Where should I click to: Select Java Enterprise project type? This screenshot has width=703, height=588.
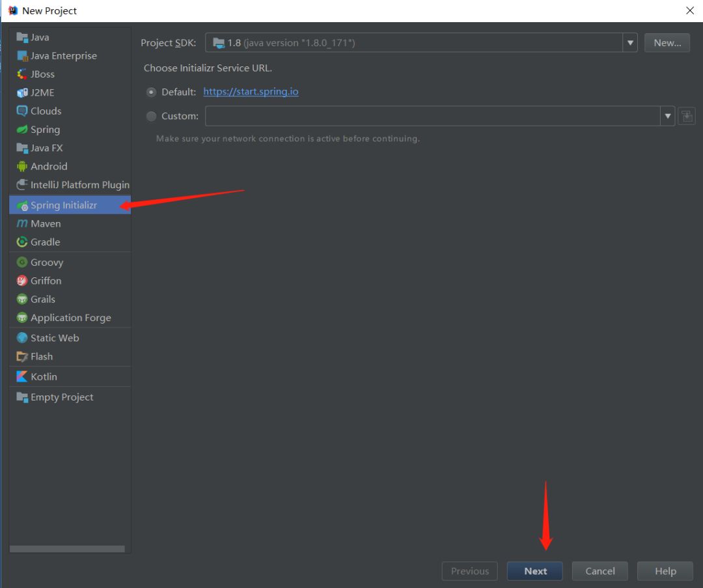tap(63, 56)
